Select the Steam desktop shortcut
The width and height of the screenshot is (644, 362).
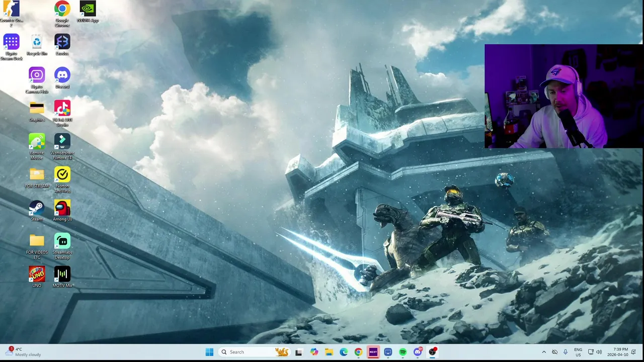tap(37, 211)
